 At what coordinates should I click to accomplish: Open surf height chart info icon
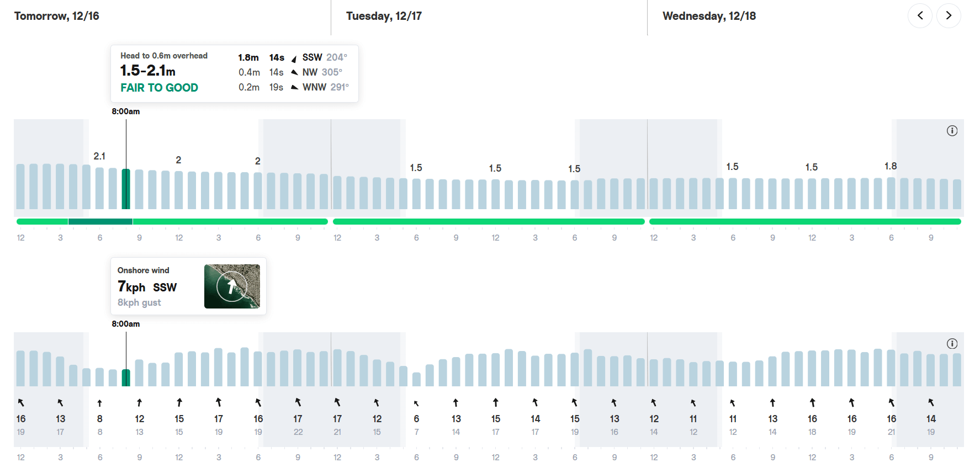(x=952, y=131)
